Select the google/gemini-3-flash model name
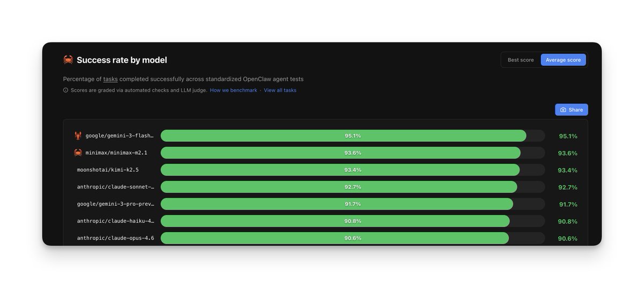644x288 pixels. [x=120, y=136]
